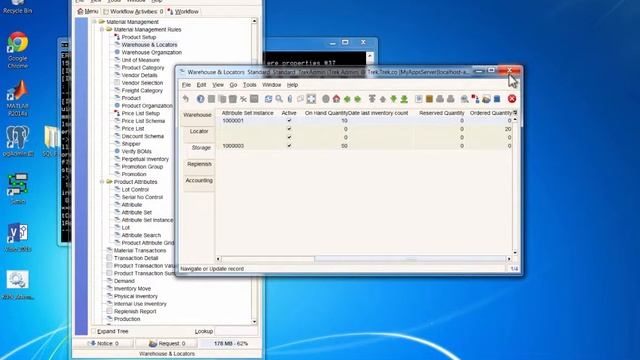The width and height of the screenshot is (640, 360).
Task: Open the Google Chrome desktop icon
Action: (18, 50)
